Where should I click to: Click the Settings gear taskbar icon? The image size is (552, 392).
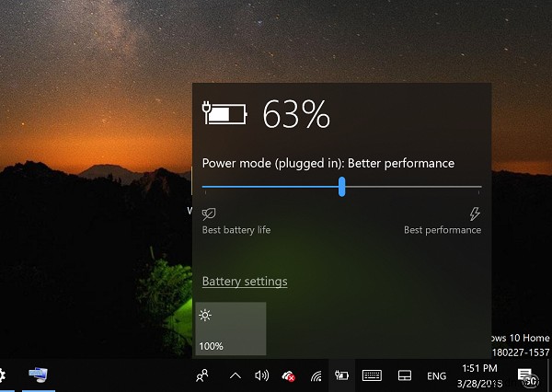[x=2, y=375]
